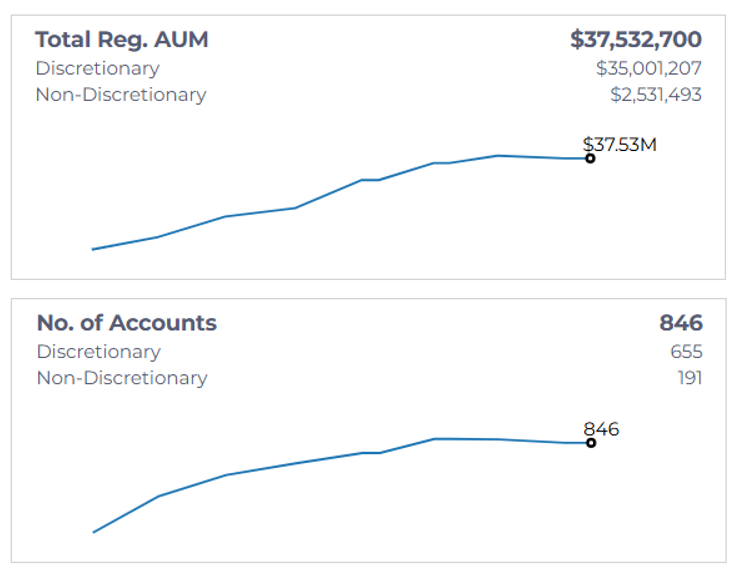Select Non-Discretionary label in the Accounts card

click(x=122, y=378)
